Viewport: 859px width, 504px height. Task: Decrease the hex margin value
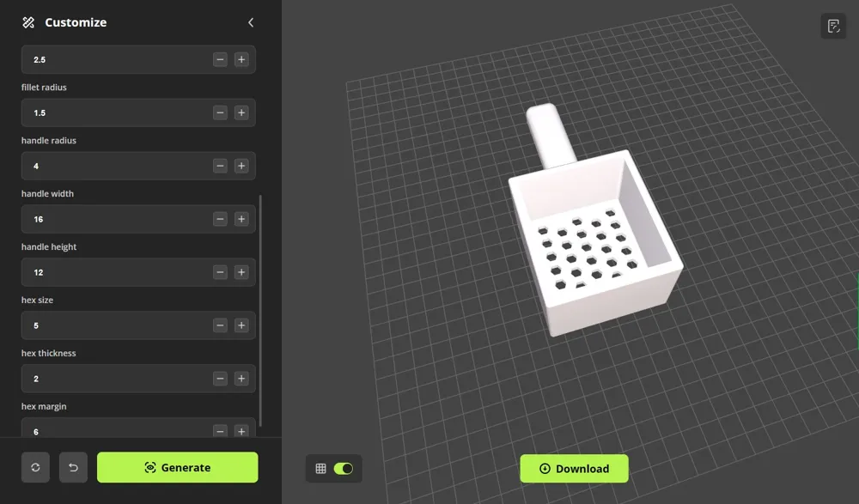220,431
